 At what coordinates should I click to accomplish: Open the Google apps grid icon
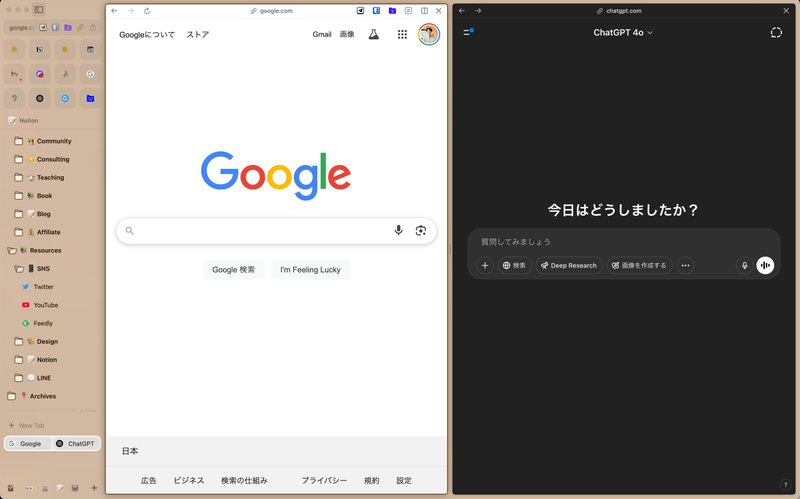(402, 34)
